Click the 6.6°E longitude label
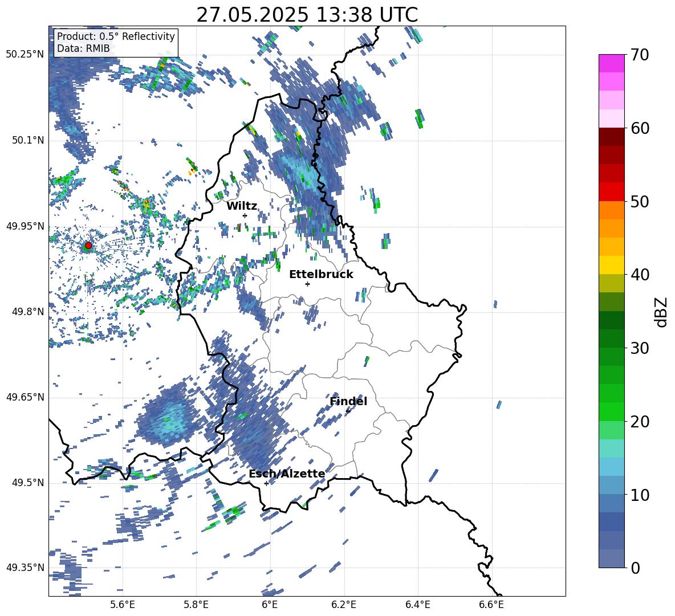Viewport: 675px width, 616px height. 491,605
